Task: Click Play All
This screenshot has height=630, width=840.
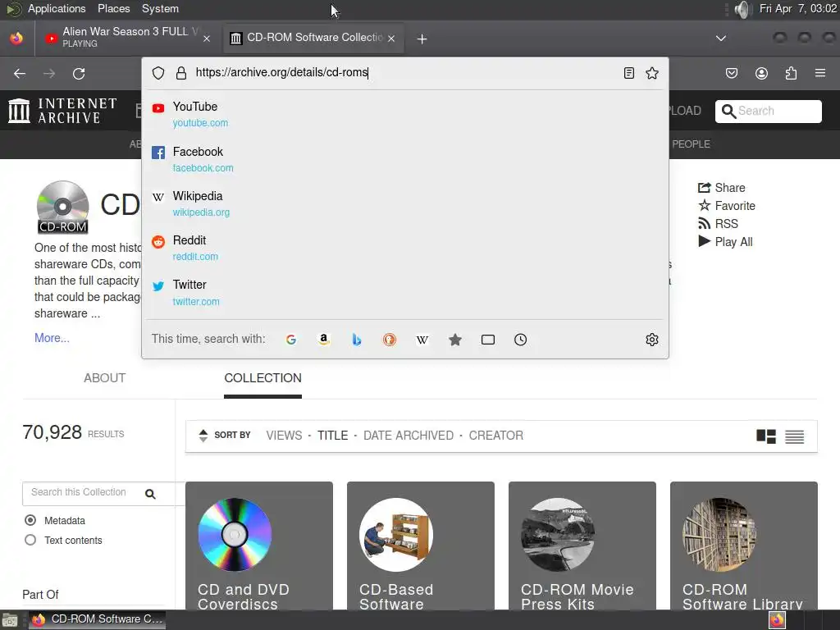Action: (725, 242)
